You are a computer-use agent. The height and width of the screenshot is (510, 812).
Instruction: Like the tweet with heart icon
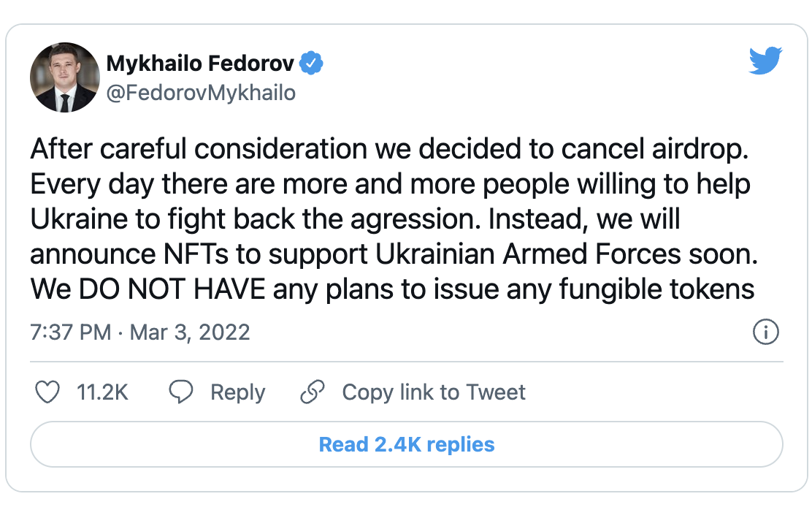[x=48, y=392]
